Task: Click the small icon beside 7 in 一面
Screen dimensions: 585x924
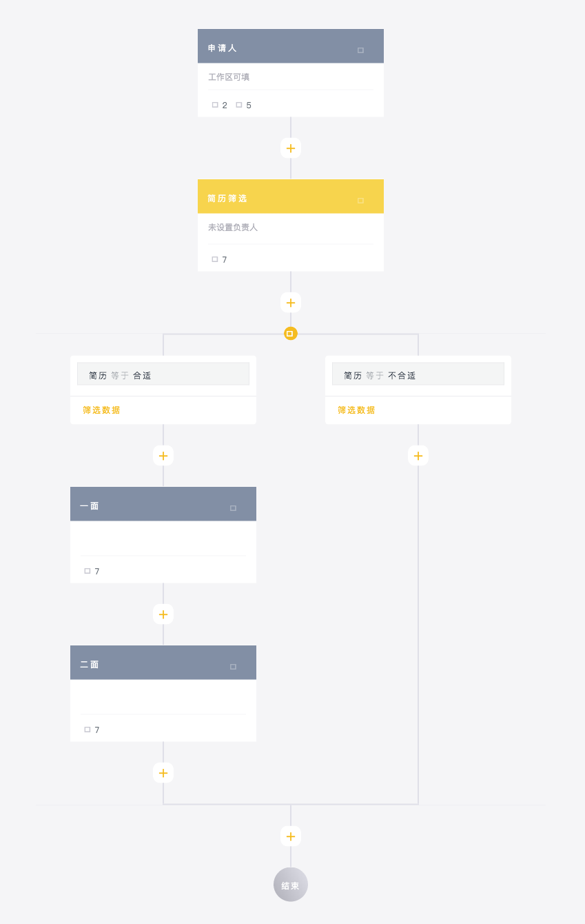Action: 88,571
